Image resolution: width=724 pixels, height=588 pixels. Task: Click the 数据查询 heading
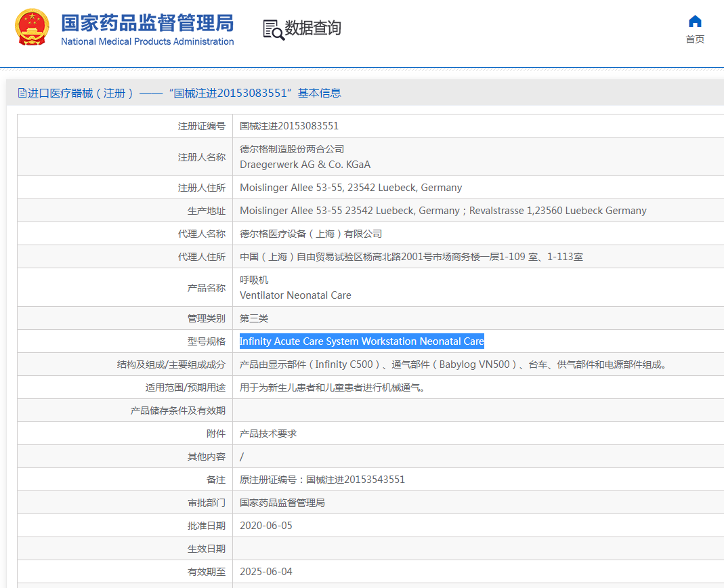pos(313,28)
